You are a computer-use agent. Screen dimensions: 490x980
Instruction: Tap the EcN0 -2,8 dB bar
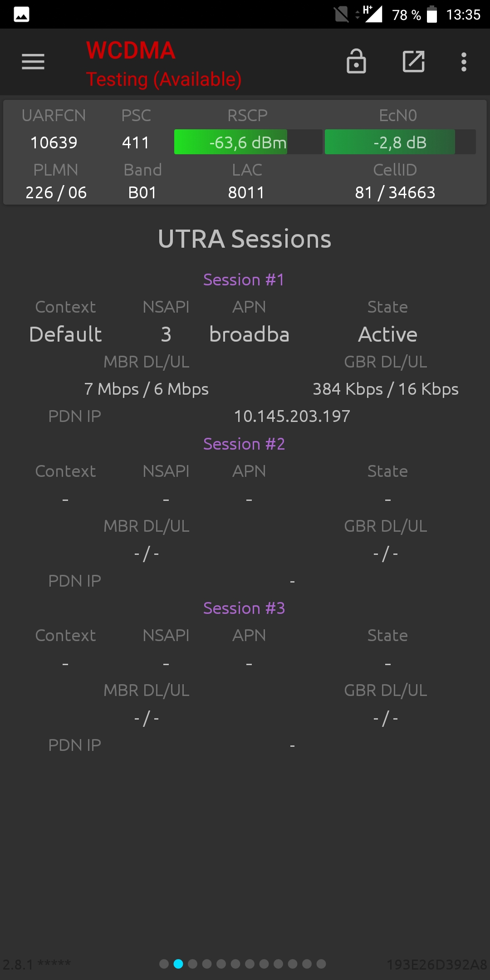400,142
